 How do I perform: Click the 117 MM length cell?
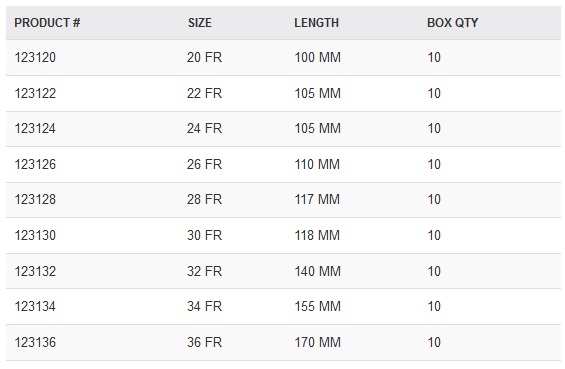(317, 199)
